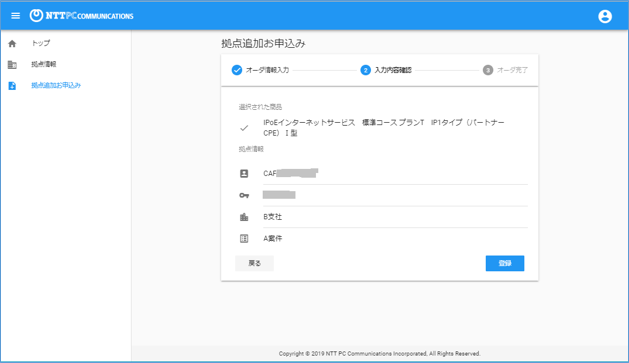Click the オーダ情報入力 step label

tap(267, 70)
